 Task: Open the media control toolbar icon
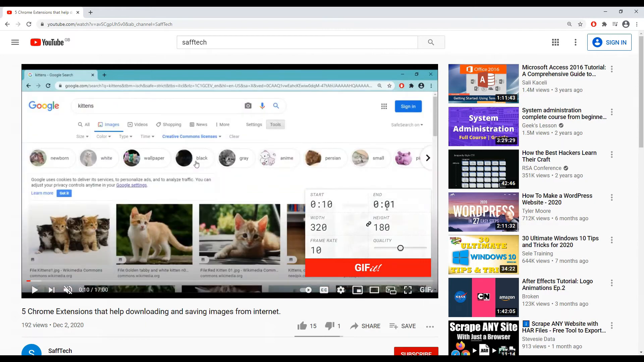(x=615, y=24)
